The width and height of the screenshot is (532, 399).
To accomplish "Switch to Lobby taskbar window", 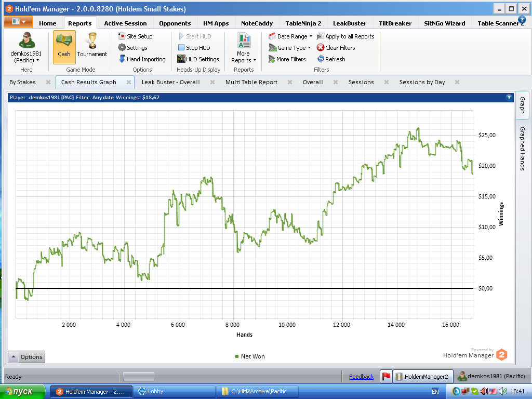I will click(174, 392).
